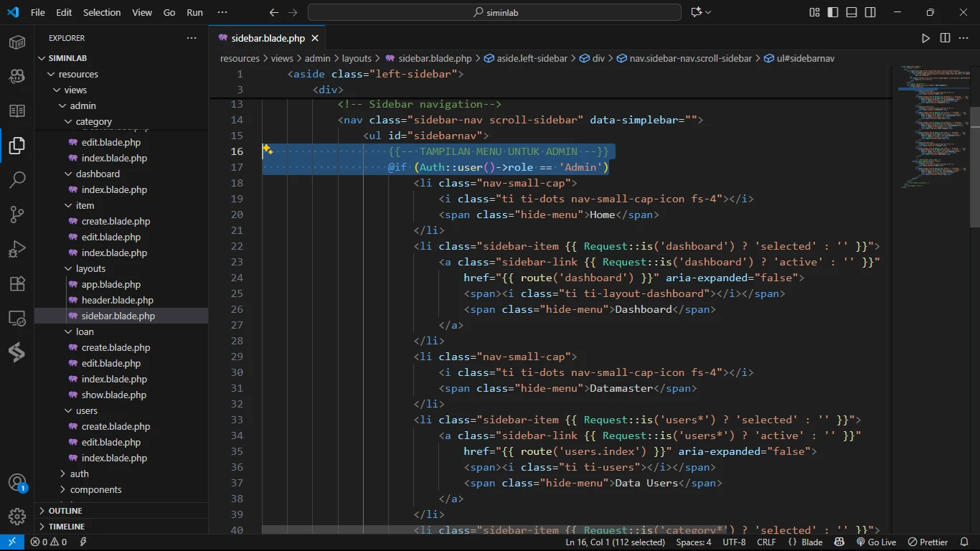Open the Search view in activity bar
Viewport: 980px width, 551px height.
pos(17,179)
